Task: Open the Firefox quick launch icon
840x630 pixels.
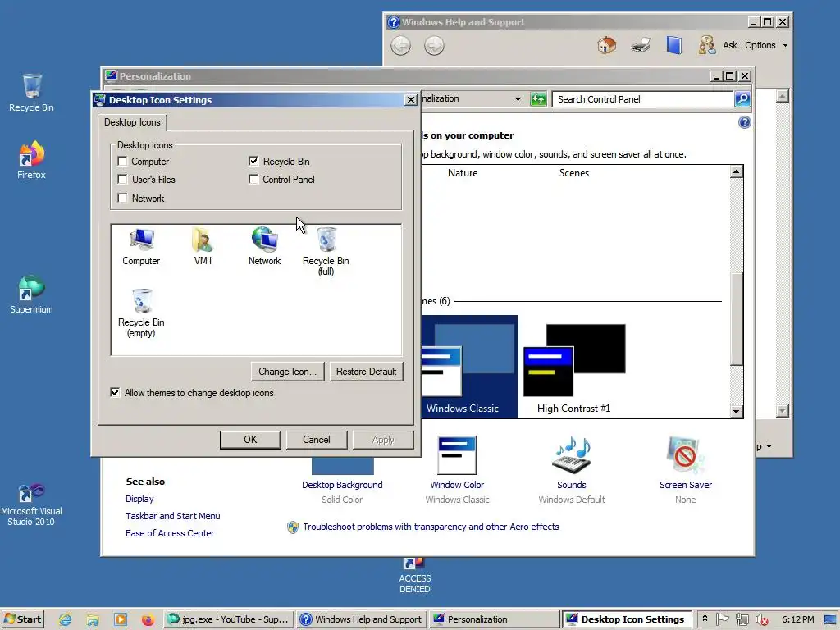Action: [148, 619]
